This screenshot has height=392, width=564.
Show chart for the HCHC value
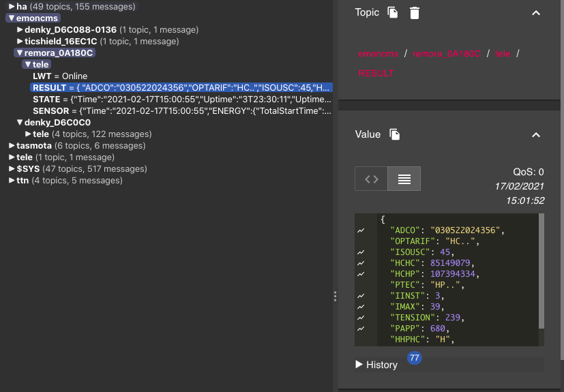[361, 263]
